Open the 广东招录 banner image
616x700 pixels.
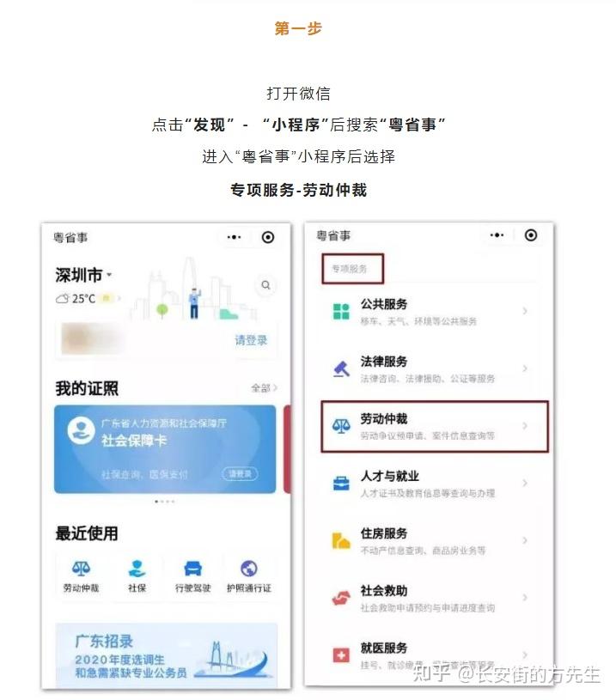[x=166, y=655]
